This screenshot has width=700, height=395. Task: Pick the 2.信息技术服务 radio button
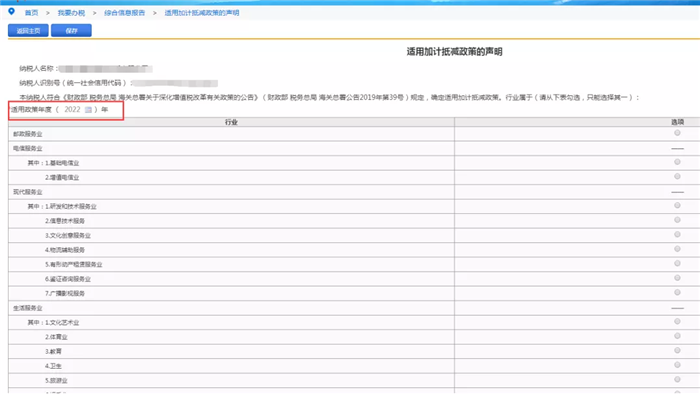point(677,220)
